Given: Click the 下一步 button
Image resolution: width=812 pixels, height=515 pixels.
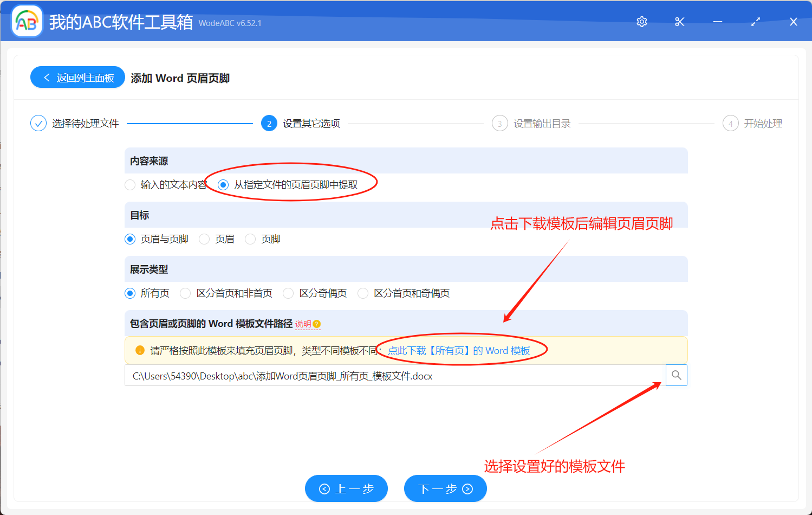Looking at the screenshot, I should (445, 488).
